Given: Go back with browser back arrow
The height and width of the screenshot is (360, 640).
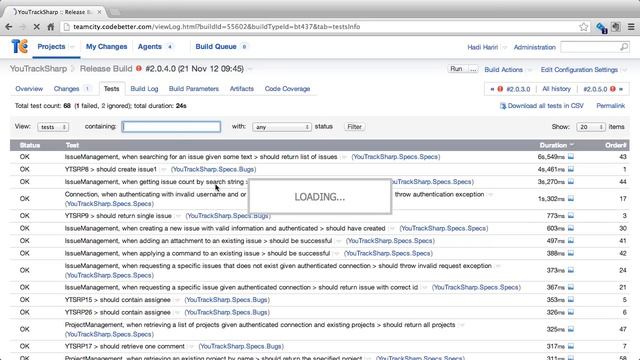Looking at the screenshot, I should (x=9, y=27).
